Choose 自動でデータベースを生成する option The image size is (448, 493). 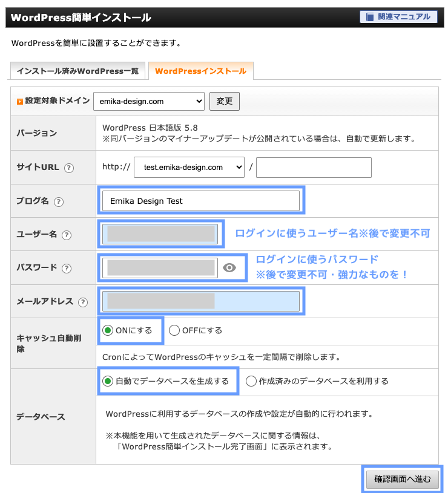pyautogui.click(x=108, y=381)
